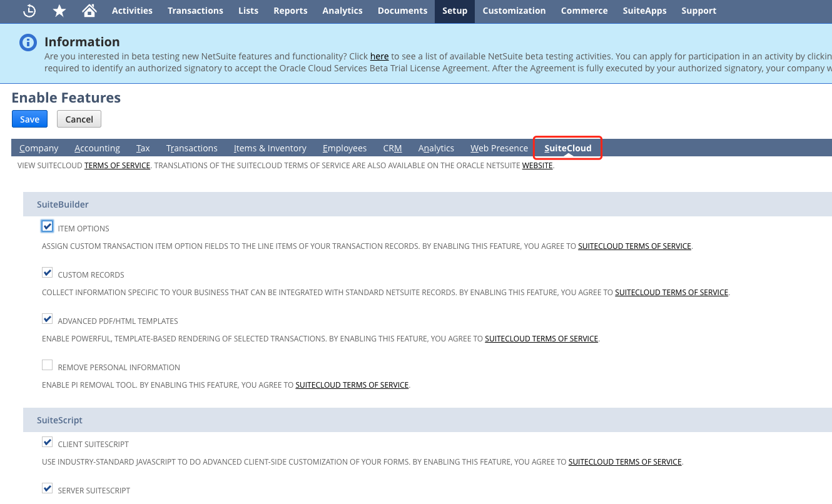Viewport: 832px width, 504px height.
Task: Switch to the Tax tab
Action: click(x=143, y=148)
